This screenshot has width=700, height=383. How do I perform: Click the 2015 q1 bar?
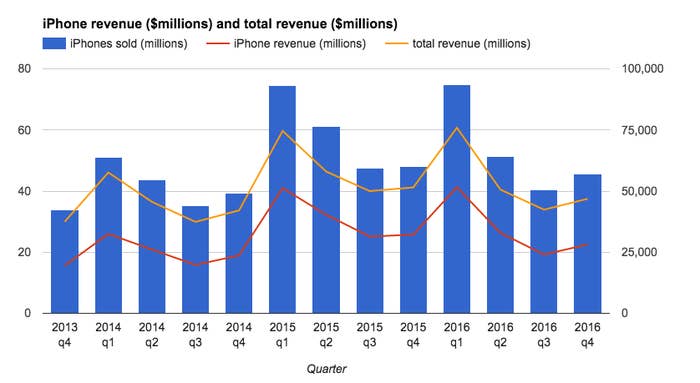click(x=282, y=200)
